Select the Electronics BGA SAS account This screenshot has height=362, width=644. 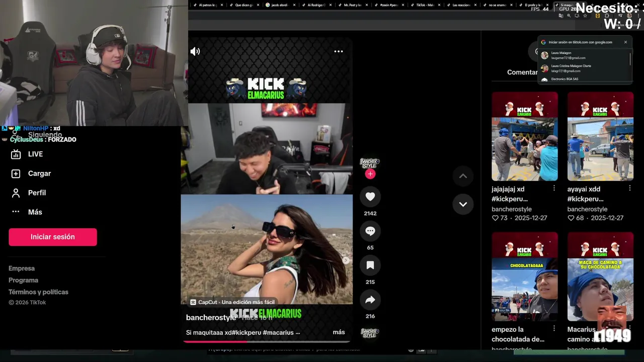tap(584, 79)
